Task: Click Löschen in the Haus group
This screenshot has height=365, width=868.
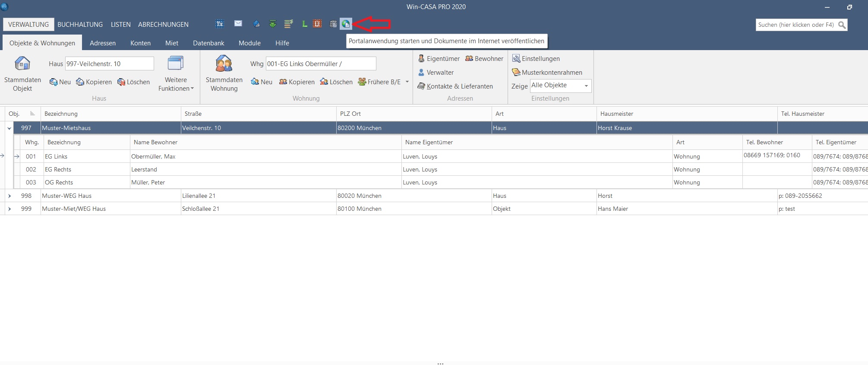Action: coord(134,82)
